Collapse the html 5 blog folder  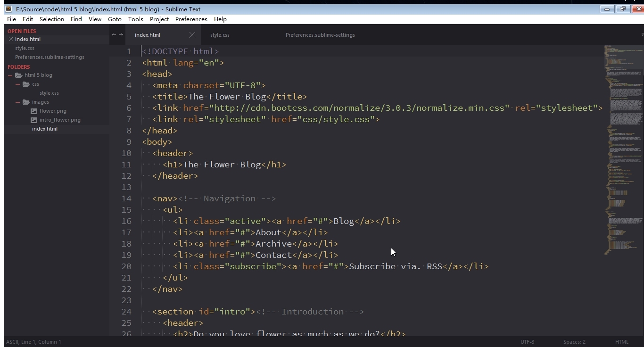point(10,75)
